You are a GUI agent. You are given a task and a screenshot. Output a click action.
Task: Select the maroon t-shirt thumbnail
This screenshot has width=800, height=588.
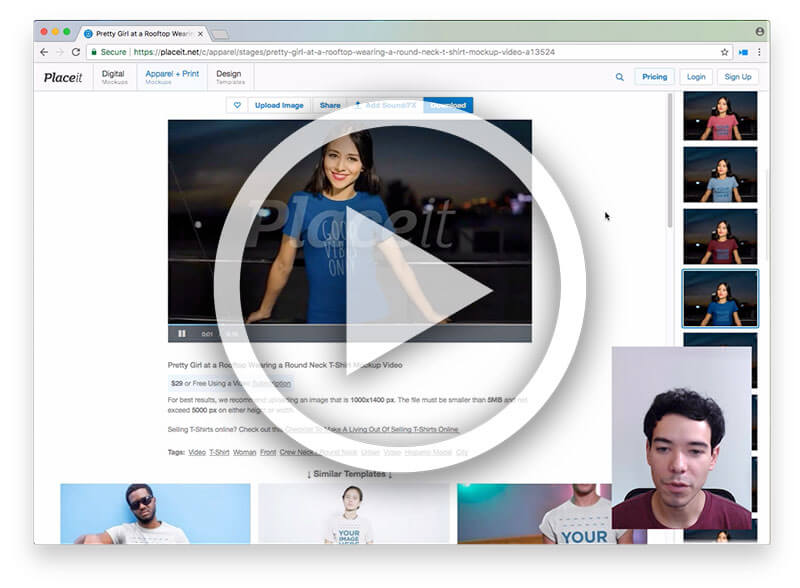point(720,236)
